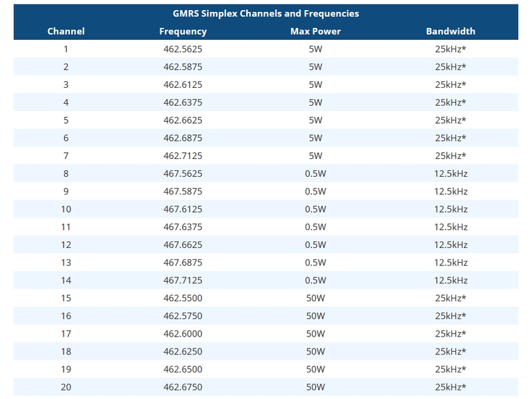This screenshot has height=399, width=532.
Task: Select the max power cell for channel 3
Action: point(316,84)
